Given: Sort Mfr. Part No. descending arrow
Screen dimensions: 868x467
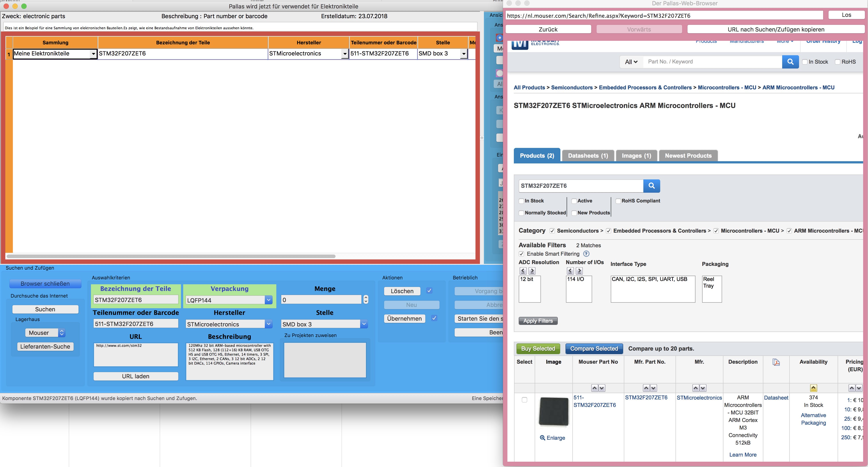Looking at the screenshot, I should (x=653, y=388).
